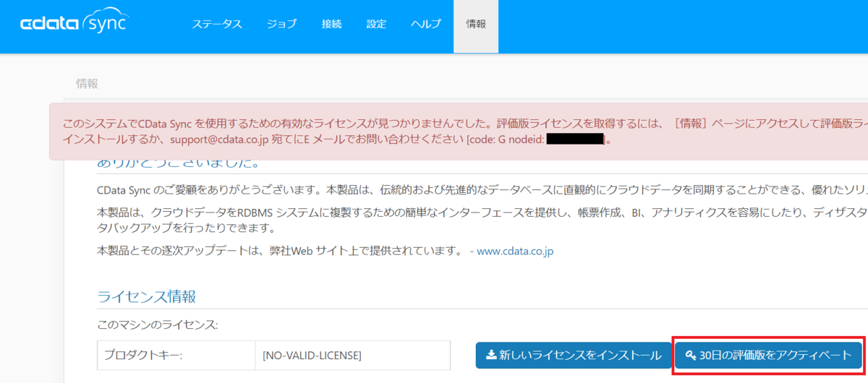Image resolution: width=868 pixels, height=383 pixels.
Task: Open the ヘルプ section
Action: coord(426,24)
